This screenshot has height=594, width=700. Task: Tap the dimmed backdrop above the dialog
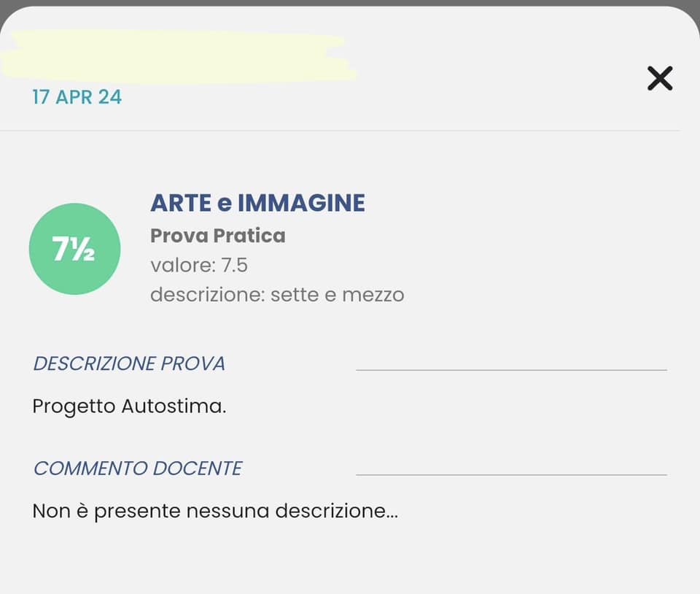click(x=350, y=3)
